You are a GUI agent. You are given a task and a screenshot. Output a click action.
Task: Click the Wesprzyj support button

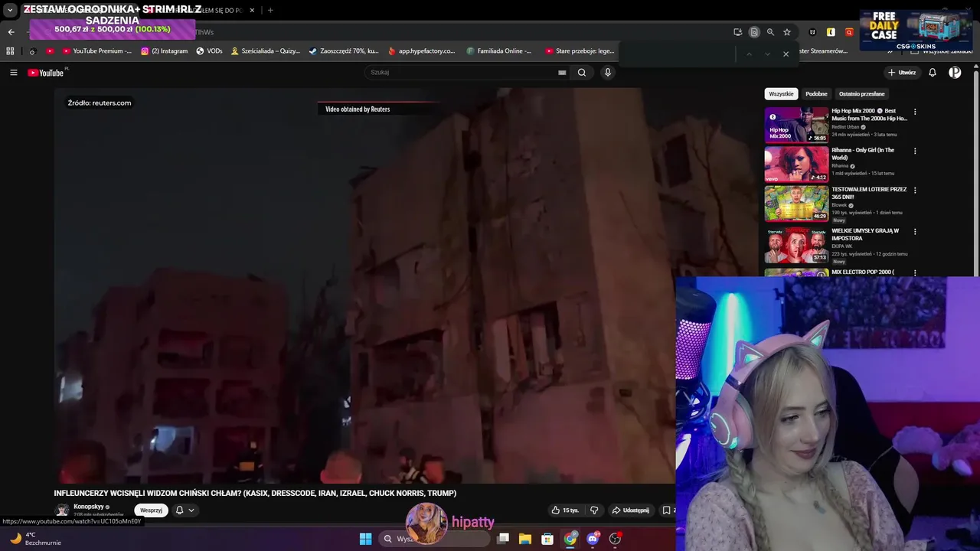click(151, 510)
